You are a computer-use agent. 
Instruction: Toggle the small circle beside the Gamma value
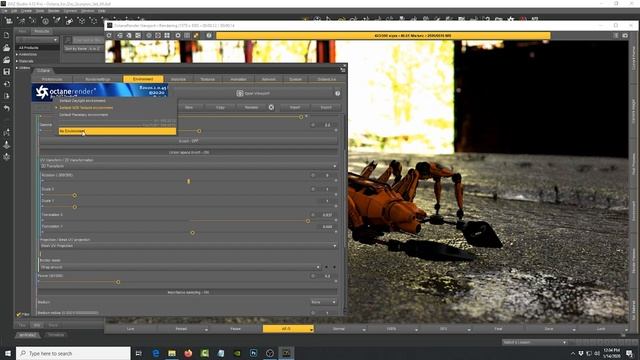click(313, 125)
